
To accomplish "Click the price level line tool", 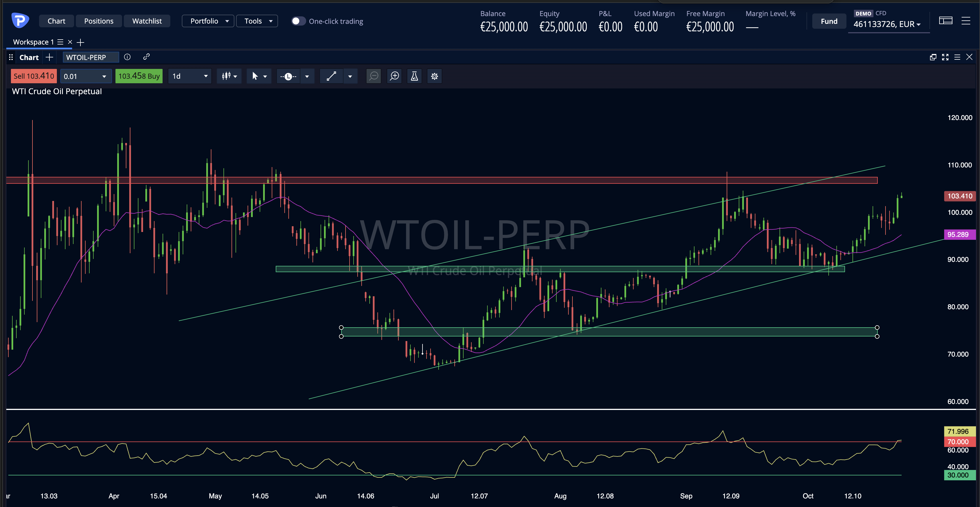I will tap(288, 76).
